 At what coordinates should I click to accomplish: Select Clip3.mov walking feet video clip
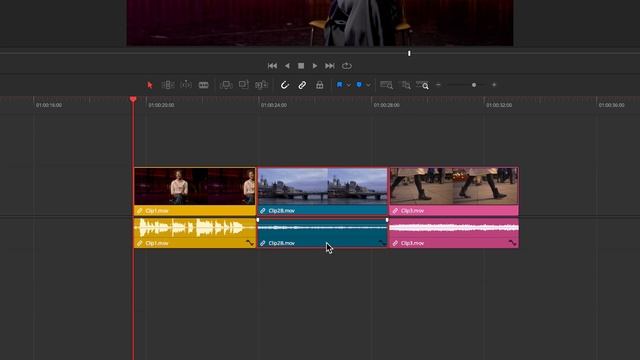(x=454, y=186)
